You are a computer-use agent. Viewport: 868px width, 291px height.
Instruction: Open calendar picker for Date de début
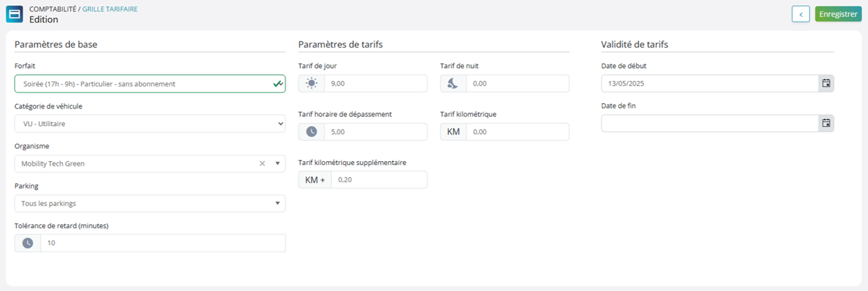826,83
